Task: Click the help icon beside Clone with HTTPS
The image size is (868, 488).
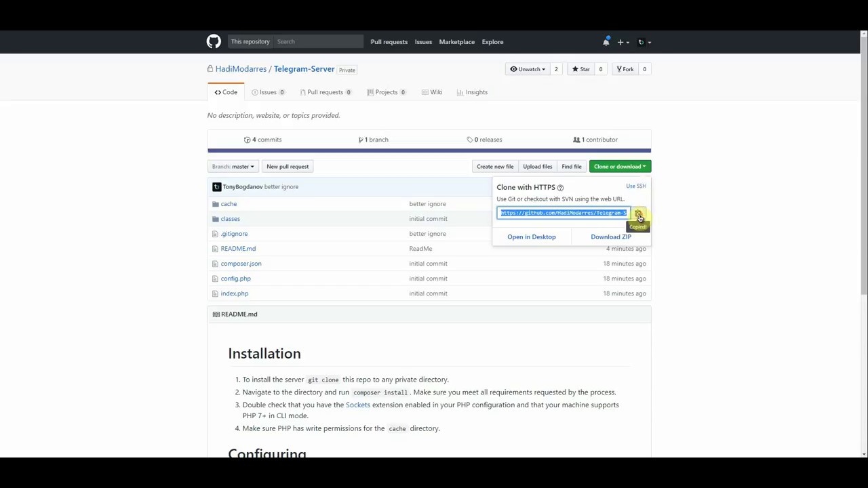Action: [560, 188]
